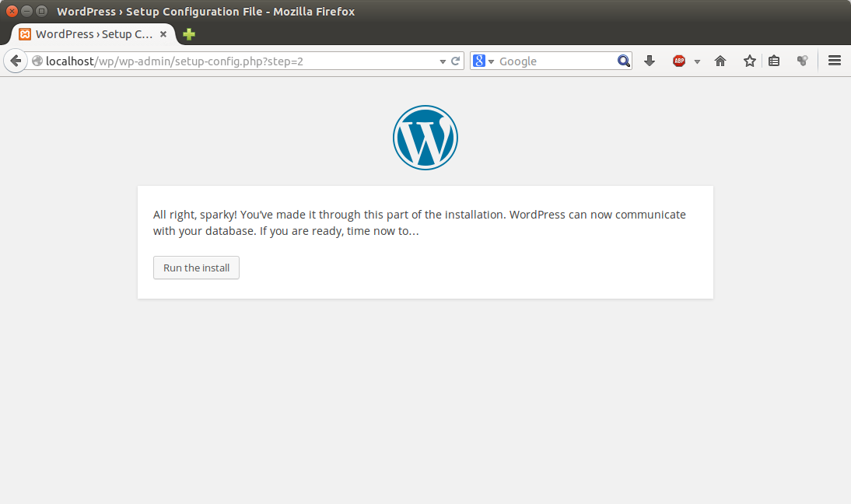The image size is (851, 504).
Task: Open the Google search engine dropdown
Action: pyautogui.click(x=483, y=61)
